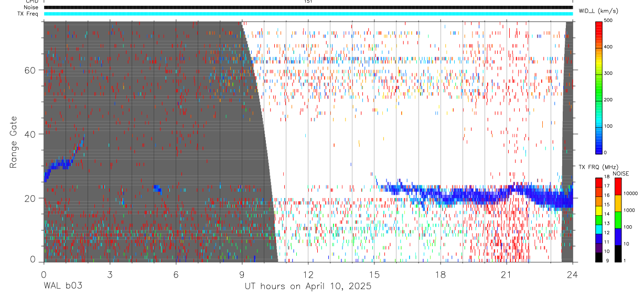Select the 'TX Freq' strip label at top
644x297 pixels.
coord(27,14)
